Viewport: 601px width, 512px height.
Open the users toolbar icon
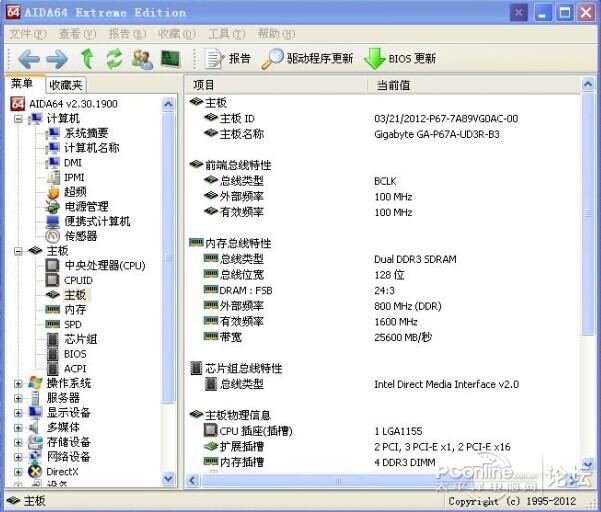142,59
